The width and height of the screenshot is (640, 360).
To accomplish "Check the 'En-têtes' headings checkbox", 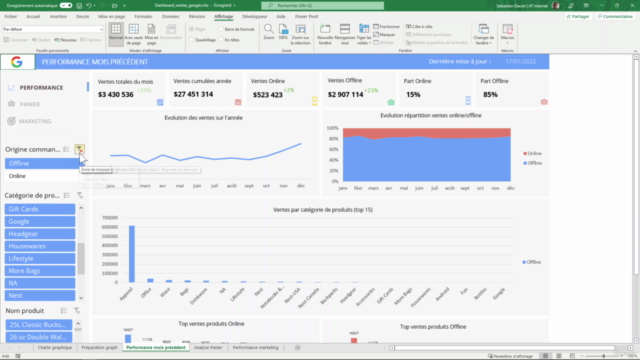I will point(221,40).
